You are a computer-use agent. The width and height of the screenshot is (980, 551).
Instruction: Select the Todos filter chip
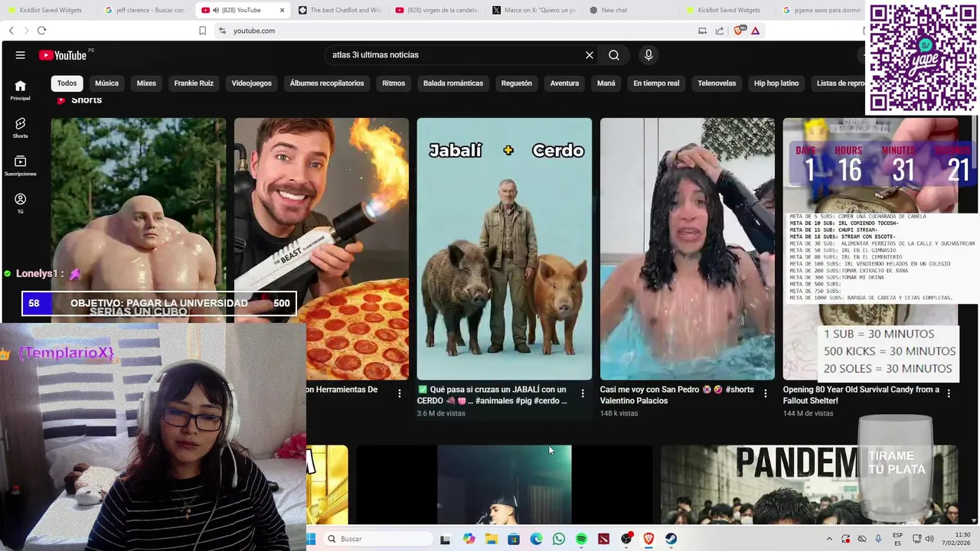coord(67,83)
